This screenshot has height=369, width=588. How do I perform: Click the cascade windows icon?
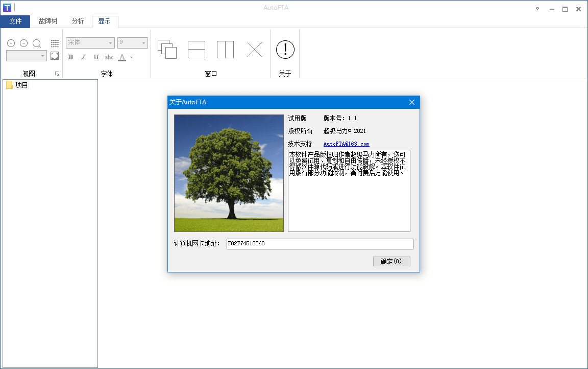coord(167,50)
